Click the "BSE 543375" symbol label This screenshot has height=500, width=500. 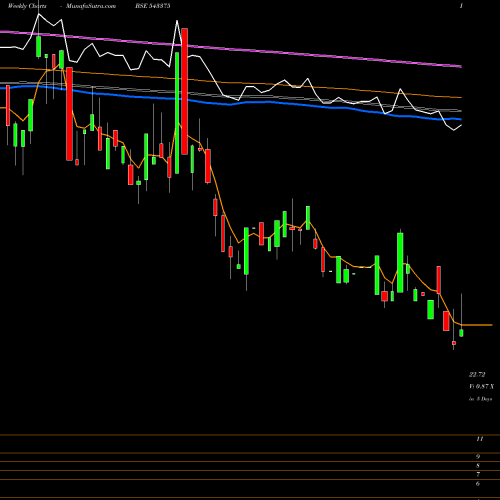[153, 6]
